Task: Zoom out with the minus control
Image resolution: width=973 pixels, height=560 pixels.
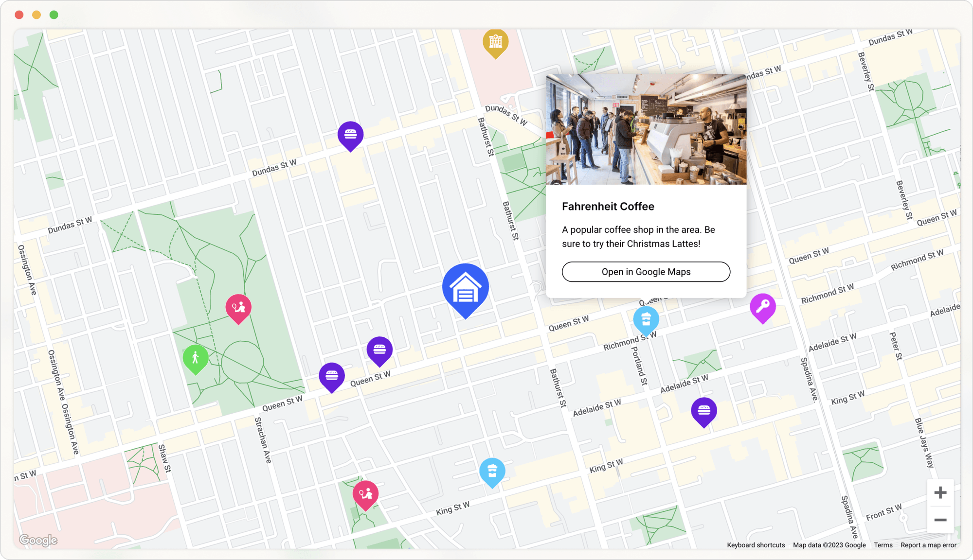Action: [x=940, y=519]
